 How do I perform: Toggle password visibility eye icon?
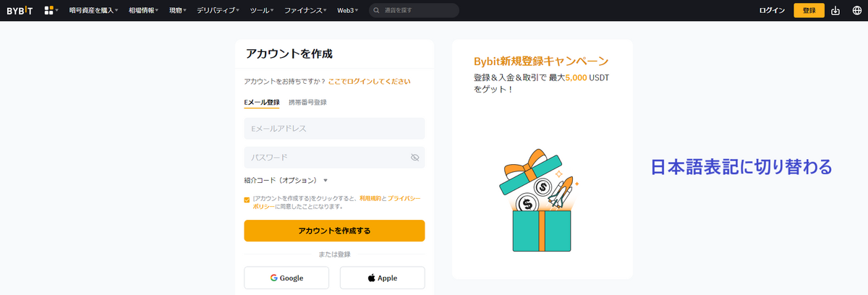click(x=415, y=157)
